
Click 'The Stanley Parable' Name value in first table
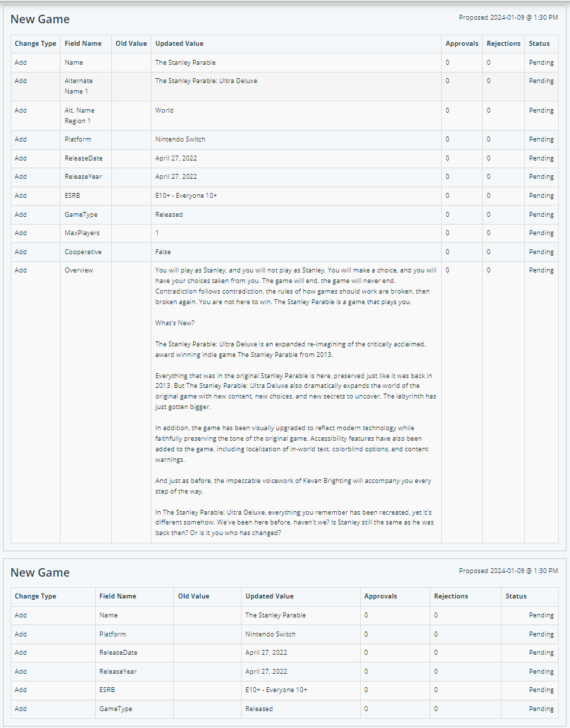(185, 62)
